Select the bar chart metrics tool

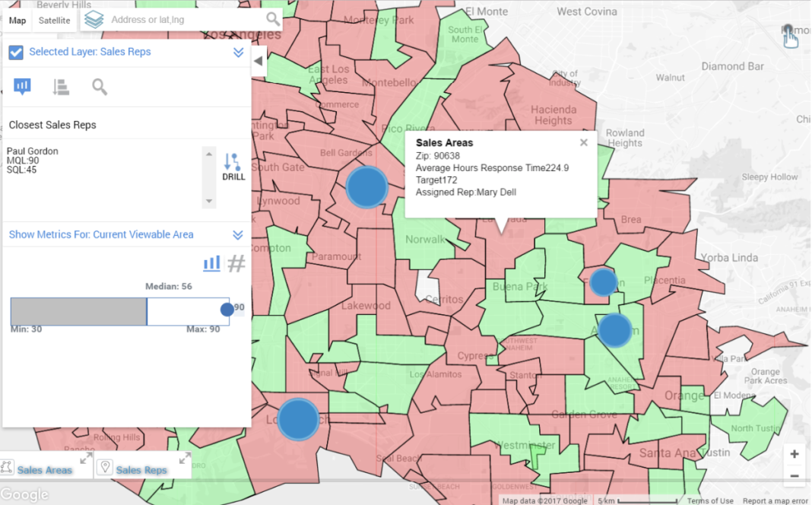(22, 87)
